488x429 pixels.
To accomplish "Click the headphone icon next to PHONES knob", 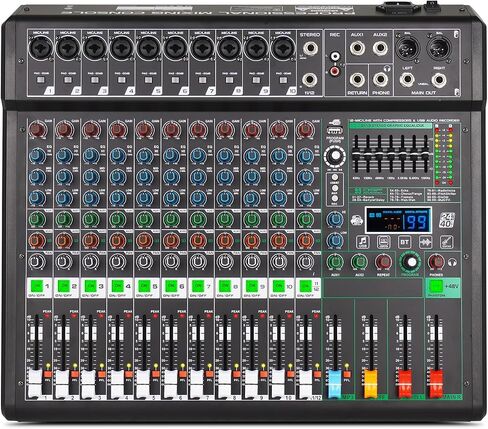I will click(x=452, y=262).
